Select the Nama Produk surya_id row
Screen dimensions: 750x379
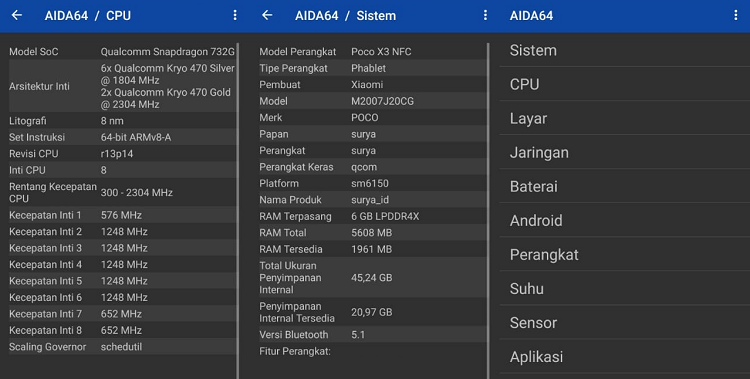click(x=373, y=200)
